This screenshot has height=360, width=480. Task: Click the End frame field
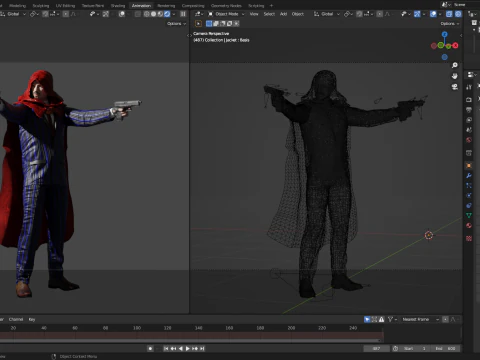[446, 348]
